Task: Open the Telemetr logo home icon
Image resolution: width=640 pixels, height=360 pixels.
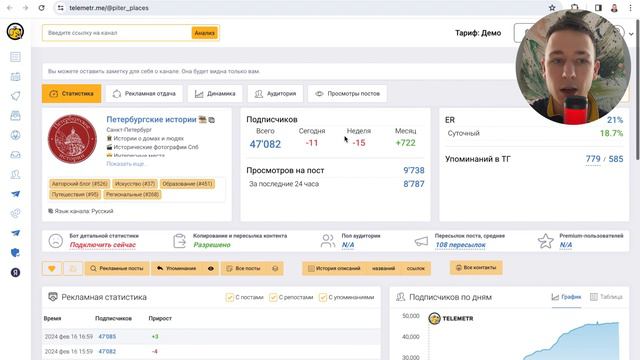Action: point(16,32)
